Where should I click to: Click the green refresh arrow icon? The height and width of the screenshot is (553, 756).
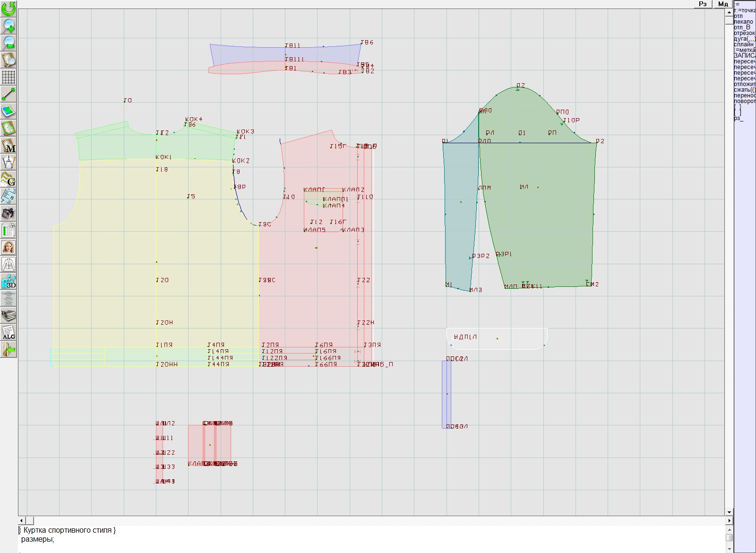click(x=9, y=9)
